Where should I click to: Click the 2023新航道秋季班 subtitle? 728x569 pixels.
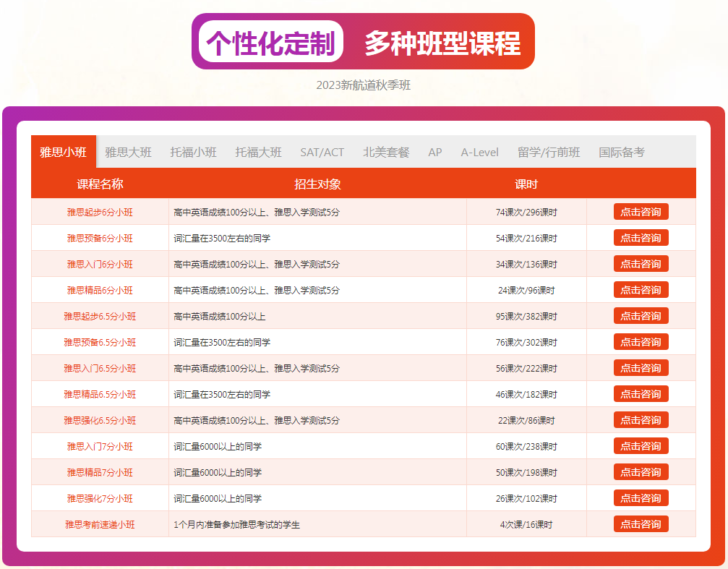pyautogui.click(x=364, y=85)
